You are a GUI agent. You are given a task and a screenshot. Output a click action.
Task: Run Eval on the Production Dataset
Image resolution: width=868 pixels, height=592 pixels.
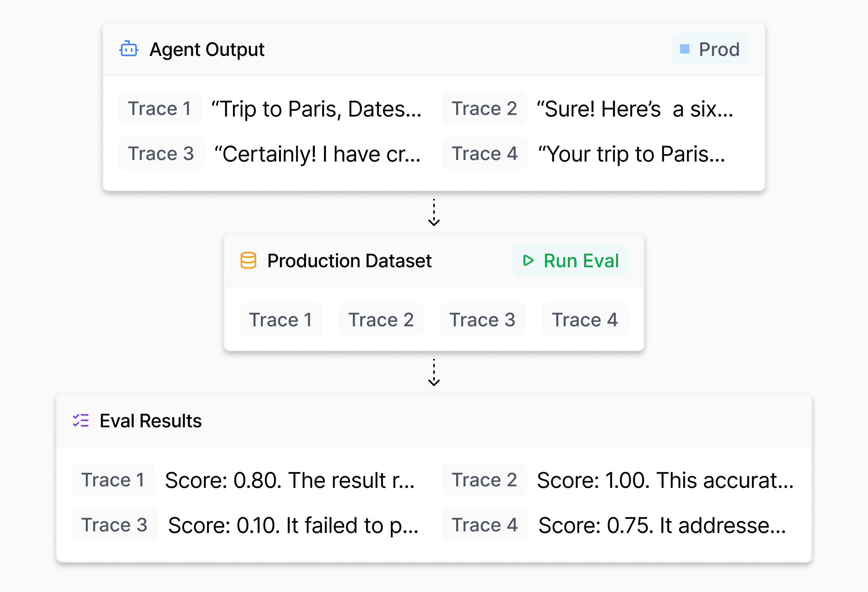[x=571, y=260]
